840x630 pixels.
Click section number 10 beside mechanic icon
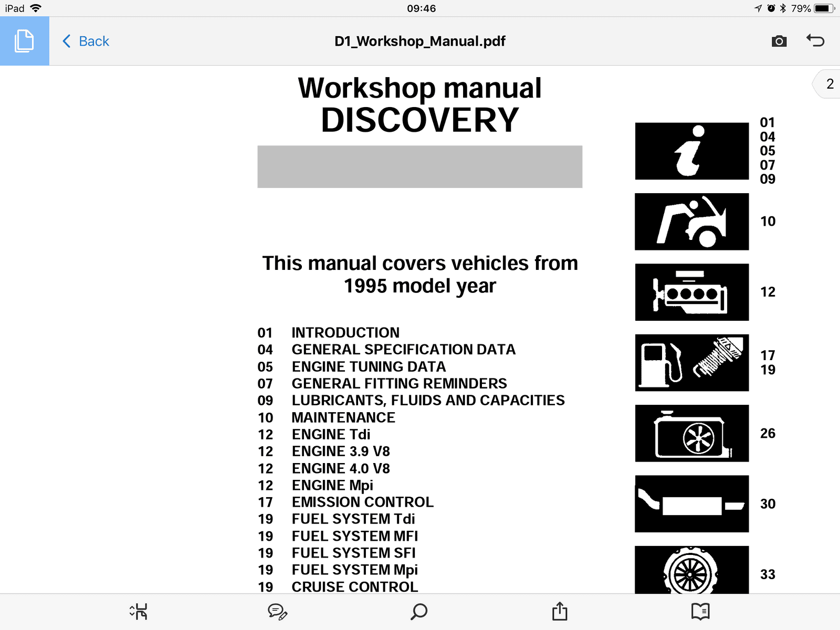[x=768, y=222]
